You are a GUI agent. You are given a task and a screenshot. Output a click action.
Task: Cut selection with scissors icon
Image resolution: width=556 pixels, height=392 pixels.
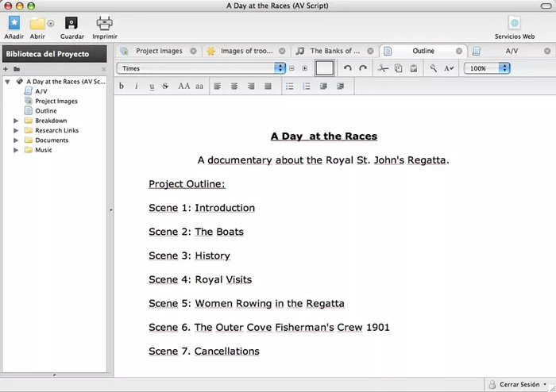click(383, 68)
